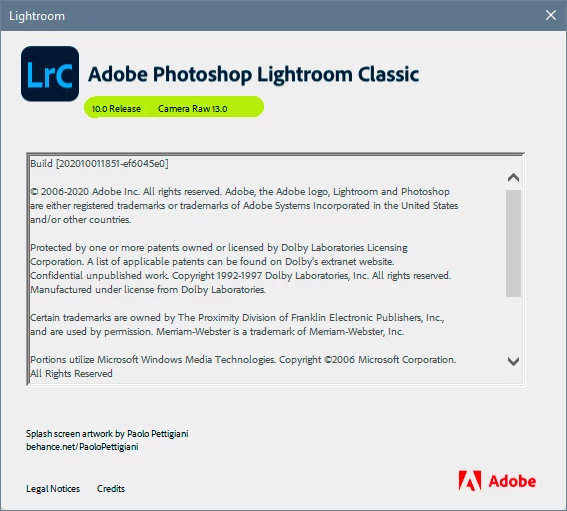The width and height of the screenshot is (567, 511).
Task: Click the Adobe Photoshop Lightroom Classic heading
Action: click(253, 75)
